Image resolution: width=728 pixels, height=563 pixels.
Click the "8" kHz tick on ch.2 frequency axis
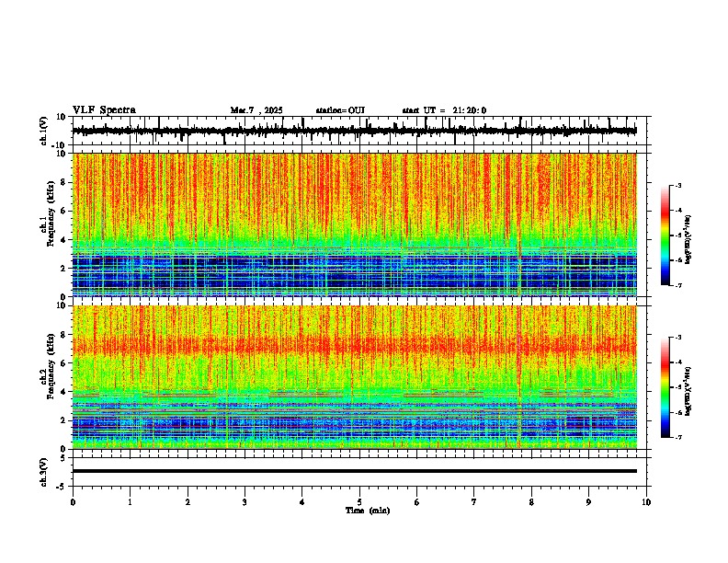point(63,335)
